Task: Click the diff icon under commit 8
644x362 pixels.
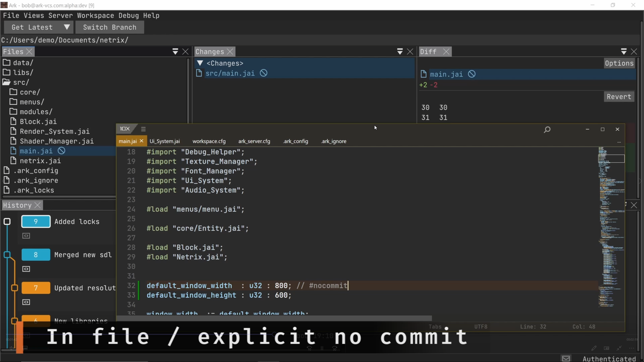Action: (x=26, y=269)
